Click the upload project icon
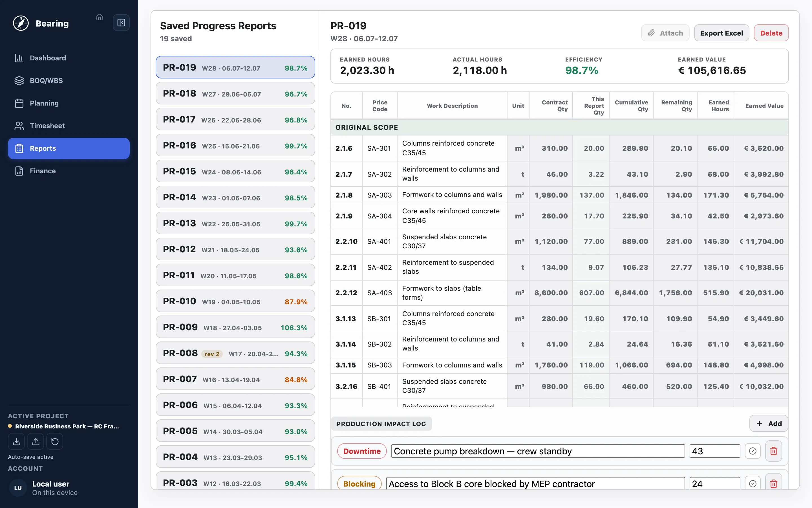This screenshot has height=508, width=812. click(x=36, y=441)
